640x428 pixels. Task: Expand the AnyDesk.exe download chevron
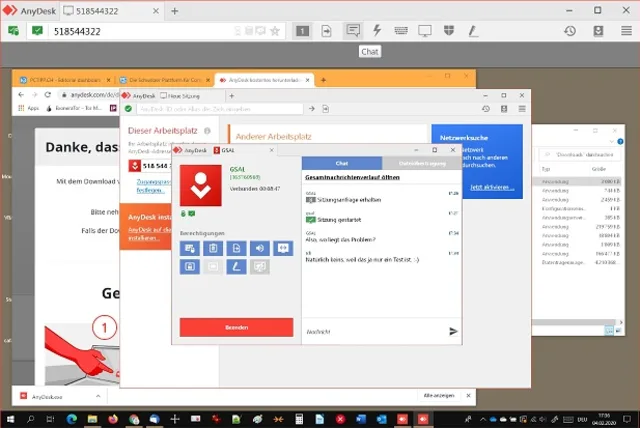coord(98,396)
